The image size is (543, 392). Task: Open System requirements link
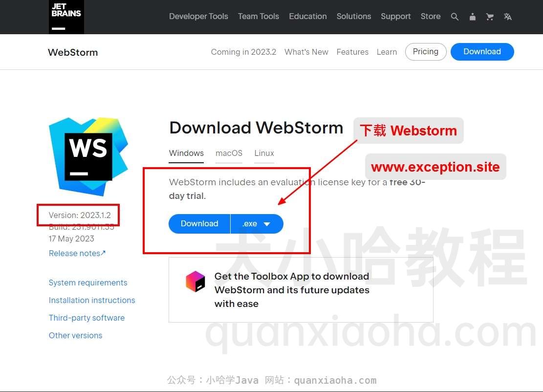pyautogui.click(x=88, y=283)
